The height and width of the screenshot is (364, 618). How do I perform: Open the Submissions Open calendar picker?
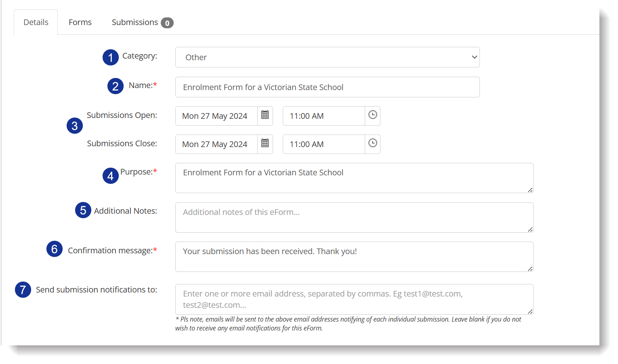[265, 116]
